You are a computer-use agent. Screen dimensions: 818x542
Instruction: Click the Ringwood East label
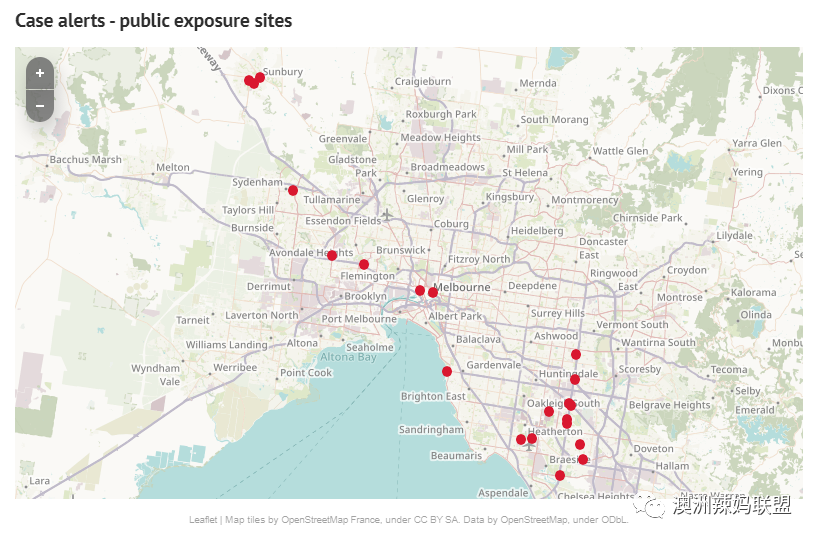[614, 280]
